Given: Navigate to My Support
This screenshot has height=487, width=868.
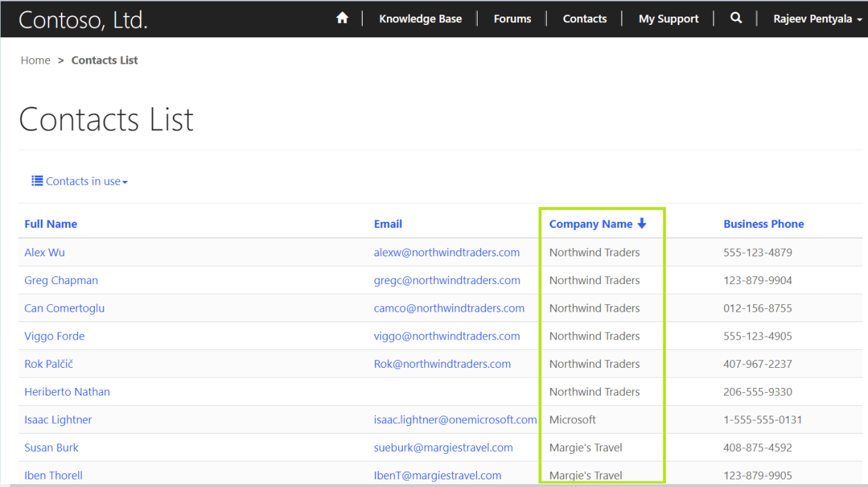Looking at the screenshot, I should 668,19.
